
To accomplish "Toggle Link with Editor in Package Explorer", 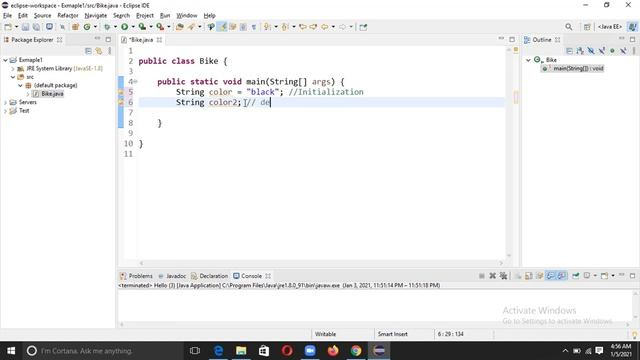I will [x=99, y=51].
